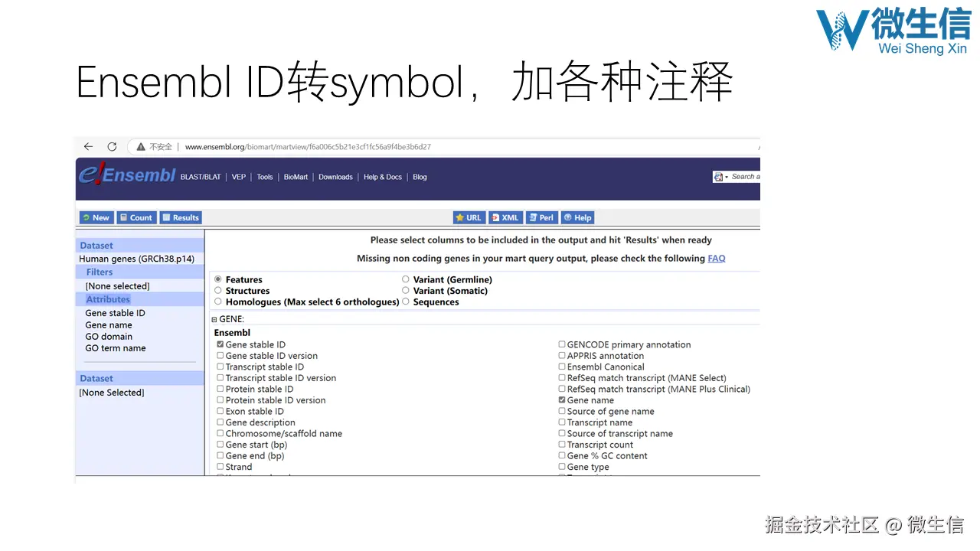Click the Ensembl logo in the header

click(x=126, y=174)
